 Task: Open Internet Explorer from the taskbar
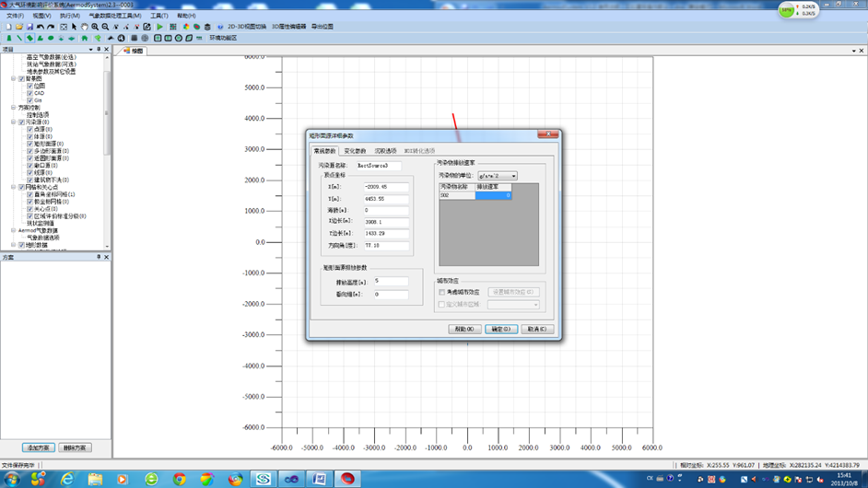67,479
